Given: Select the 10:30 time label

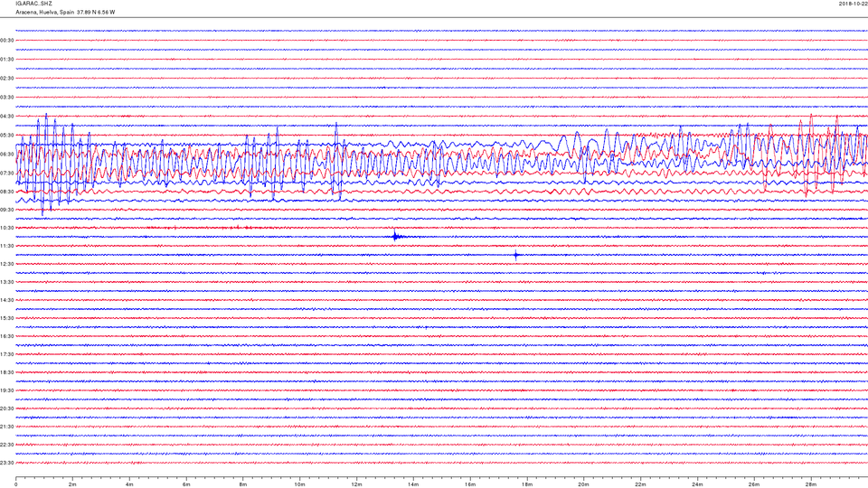Looking at the screenshot, I should [7, 228].
